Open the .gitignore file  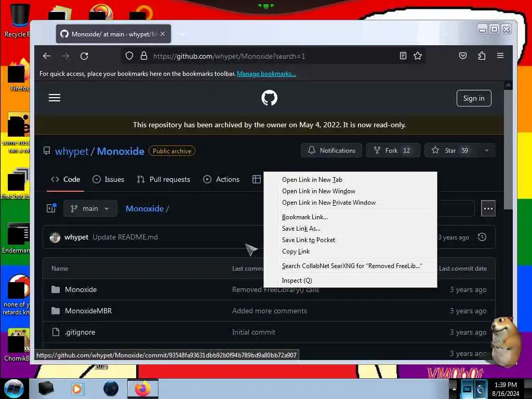click(79, 332)
